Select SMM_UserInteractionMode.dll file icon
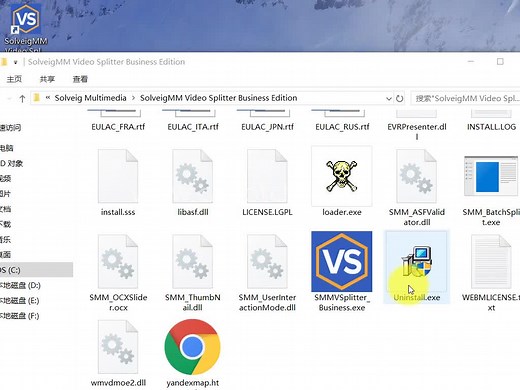Image resolution: width=520 pixels, height=390 pixels. (x=267, y=261)
